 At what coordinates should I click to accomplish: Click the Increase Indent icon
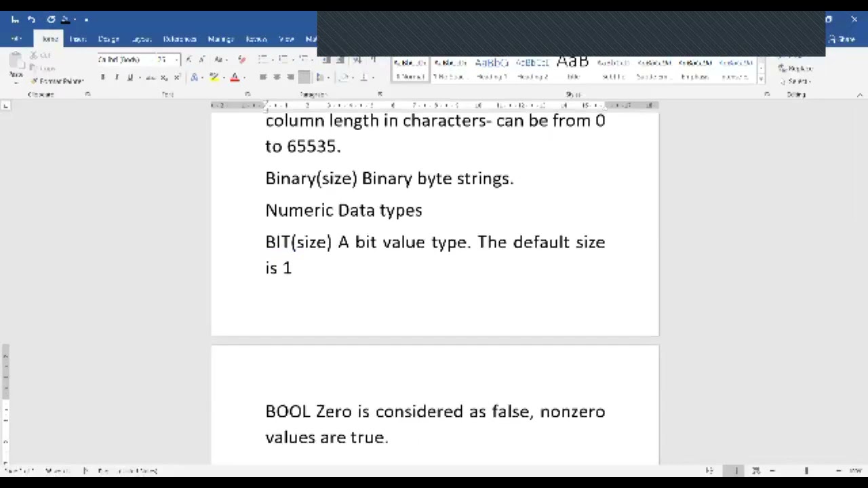(x=339, y=60)
